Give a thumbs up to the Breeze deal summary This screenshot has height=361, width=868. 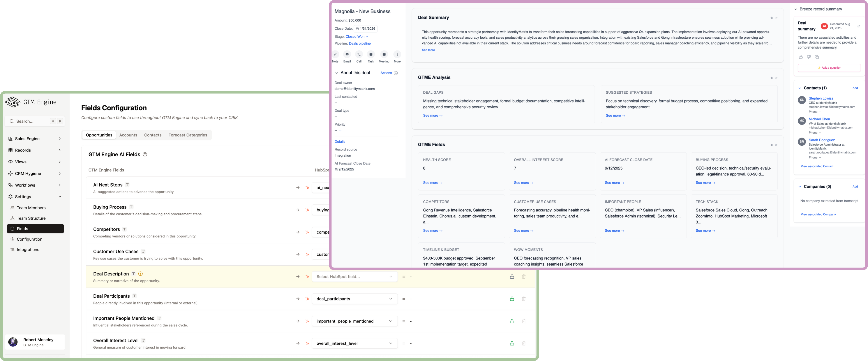(x=801, y=57)
